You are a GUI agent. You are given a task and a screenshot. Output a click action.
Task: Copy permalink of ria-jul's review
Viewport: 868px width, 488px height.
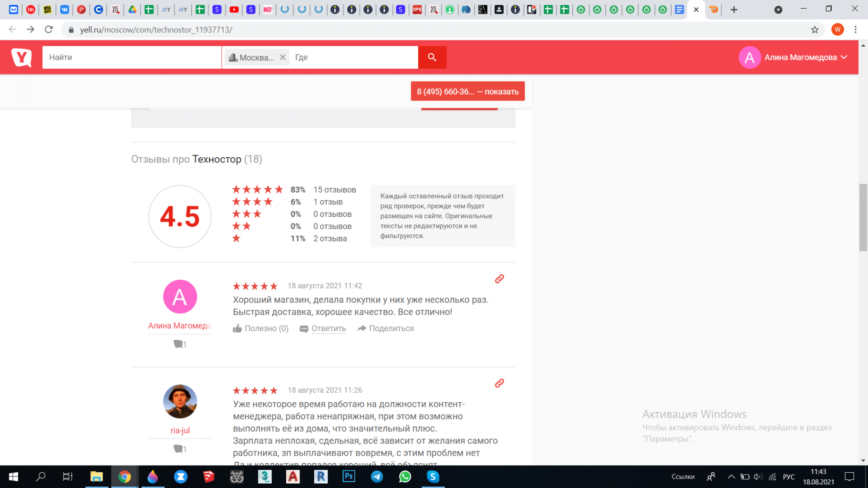tap(499, 383)
